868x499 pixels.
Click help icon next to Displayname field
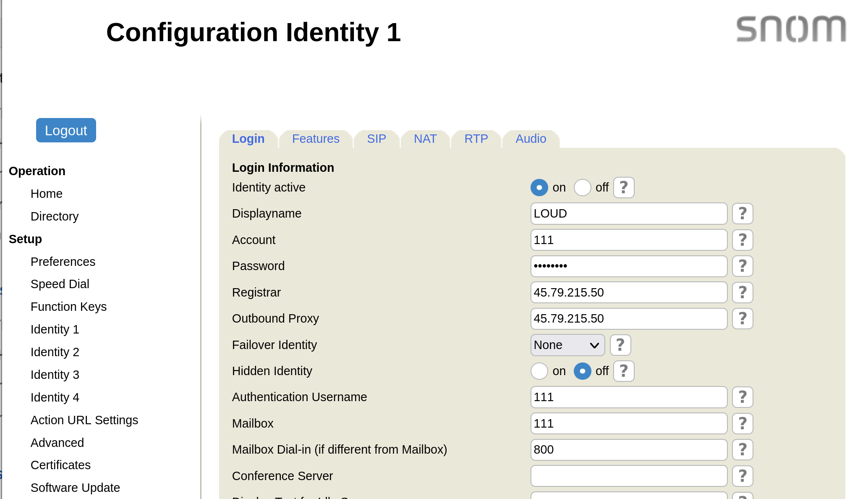coord(742,214)
